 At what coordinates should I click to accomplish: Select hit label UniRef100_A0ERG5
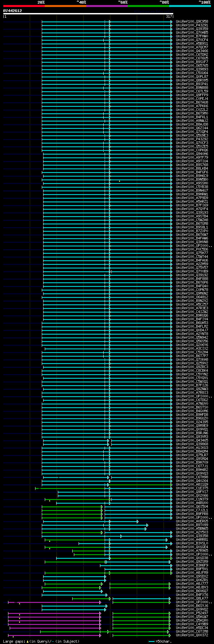[192, 521]
